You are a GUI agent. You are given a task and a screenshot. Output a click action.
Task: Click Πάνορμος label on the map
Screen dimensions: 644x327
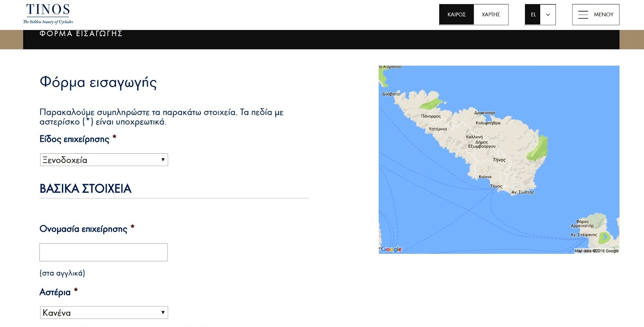point(431,116)
